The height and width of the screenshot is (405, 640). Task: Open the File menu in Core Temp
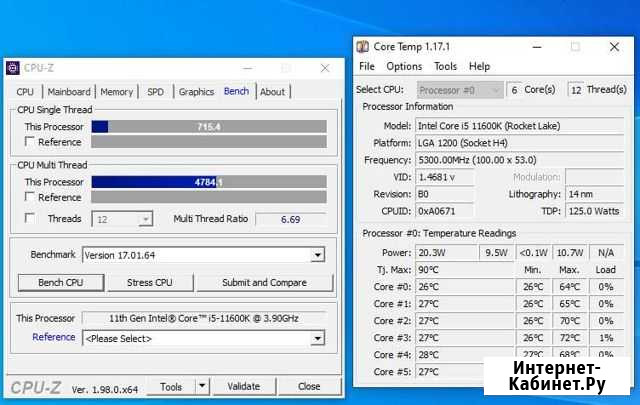[367, 67]
